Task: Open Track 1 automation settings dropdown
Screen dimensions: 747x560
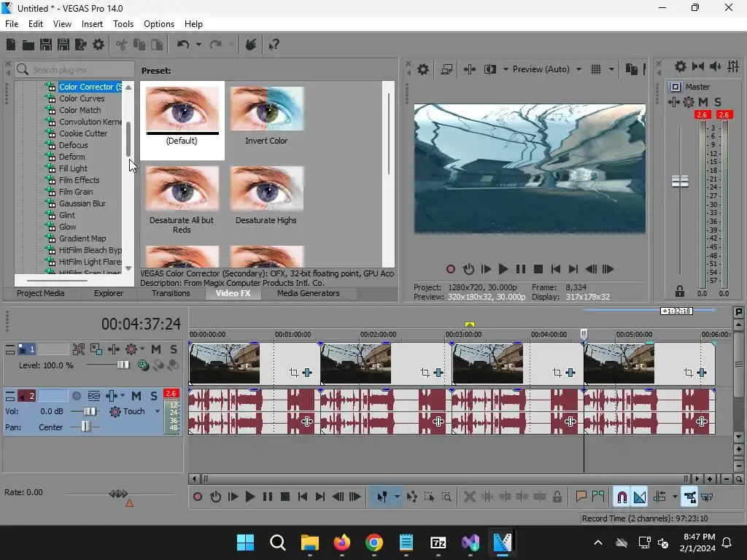Action: coord(142,349)
